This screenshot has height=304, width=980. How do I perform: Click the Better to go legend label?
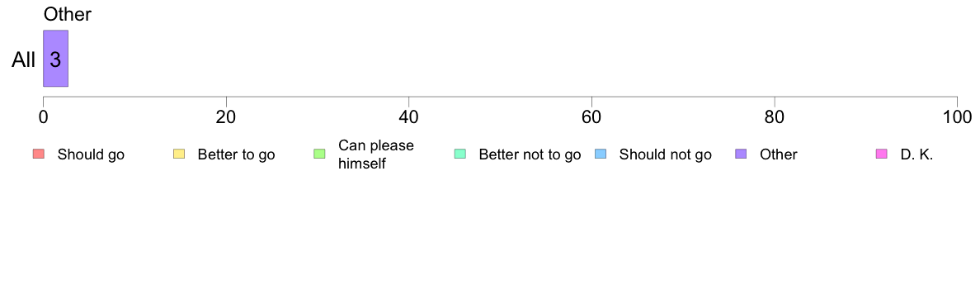click(x=236, y=154)
